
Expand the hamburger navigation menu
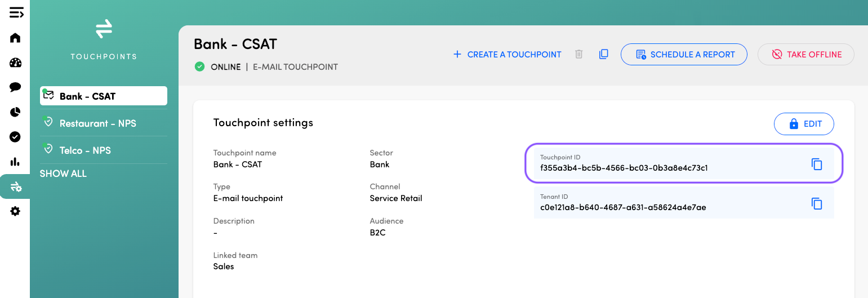tap(16, 12)
